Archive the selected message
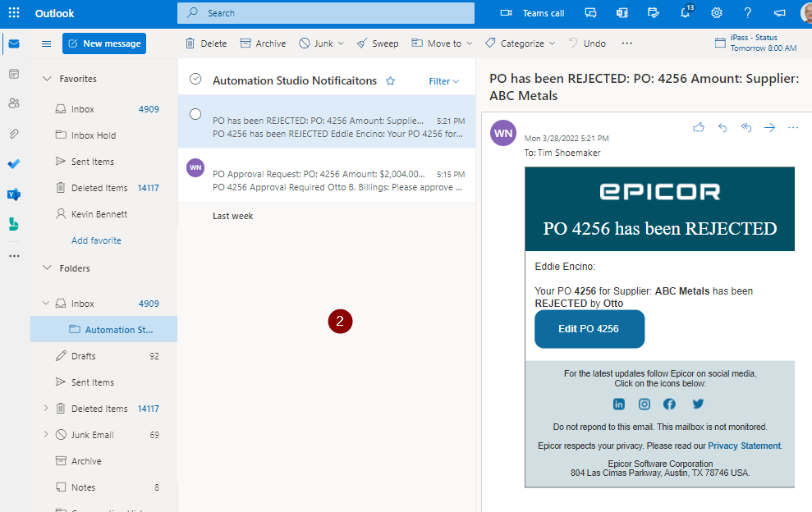This screenshot has height=512, width=812. pos(263,43)
